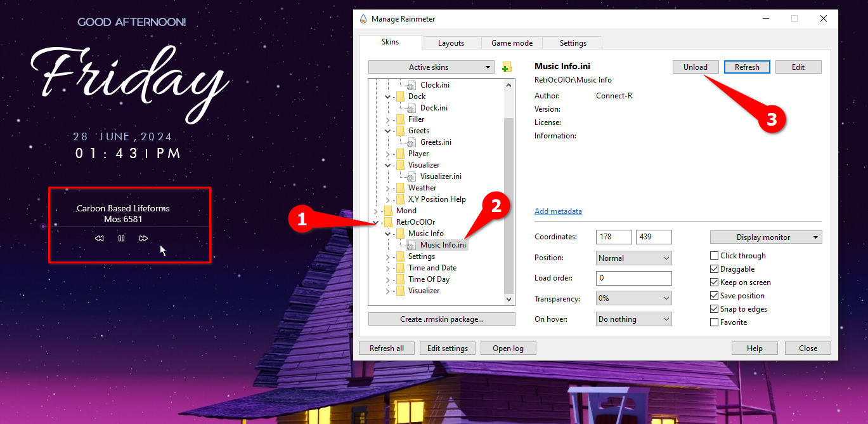This screenshot has width=868, height=424.
Task: Click the Unload button
Action: [696, 67]
